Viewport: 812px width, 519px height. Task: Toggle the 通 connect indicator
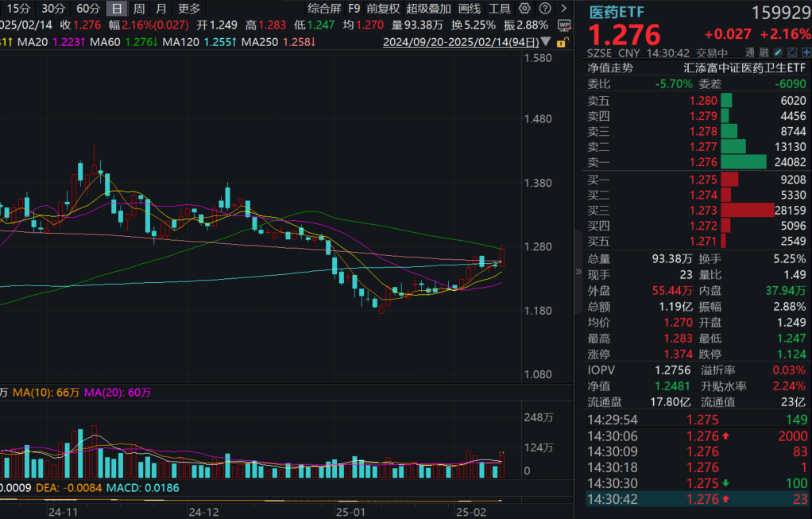pyautogui.click(x=750, y=51)
